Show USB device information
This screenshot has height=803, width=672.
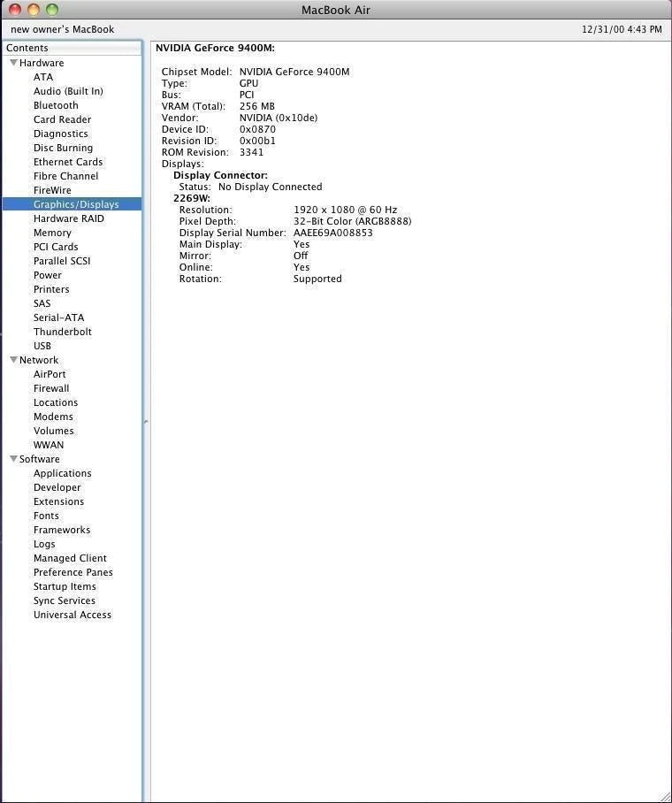42,346
